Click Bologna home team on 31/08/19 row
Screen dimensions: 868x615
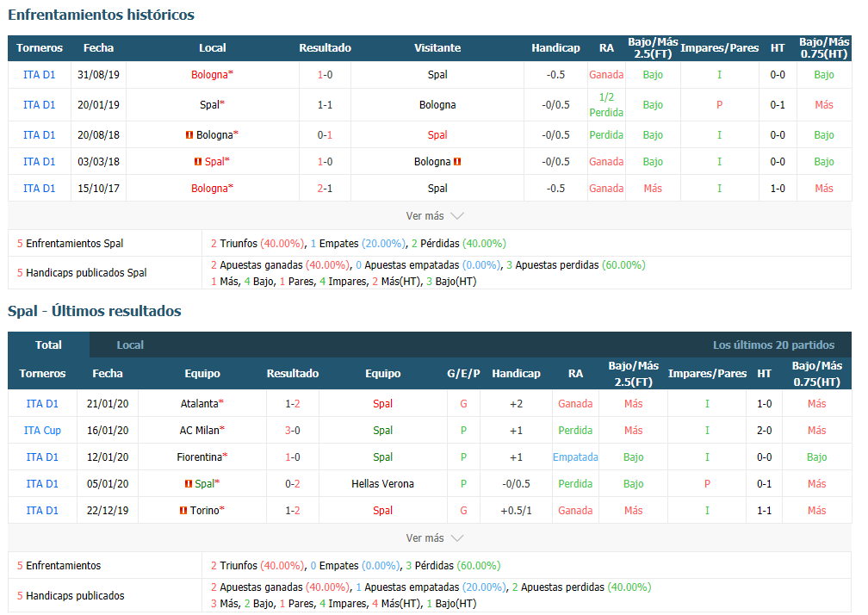210,75
